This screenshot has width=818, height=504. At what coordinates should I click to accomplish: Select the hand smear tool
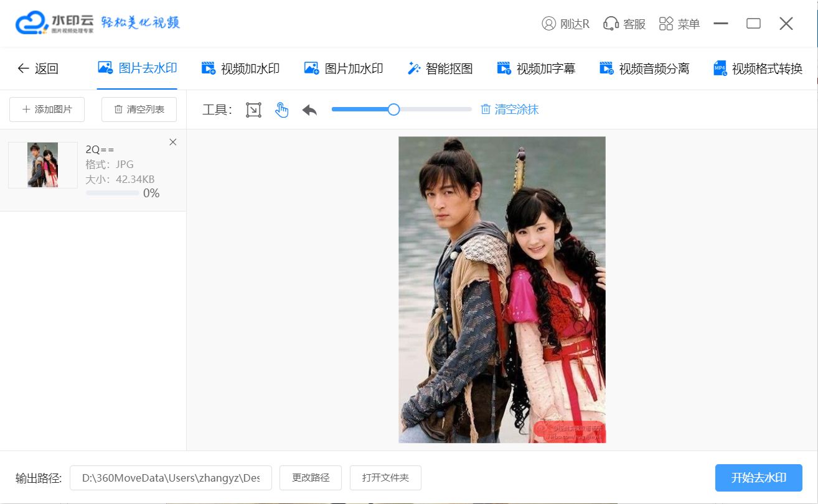tap(282, 110)
